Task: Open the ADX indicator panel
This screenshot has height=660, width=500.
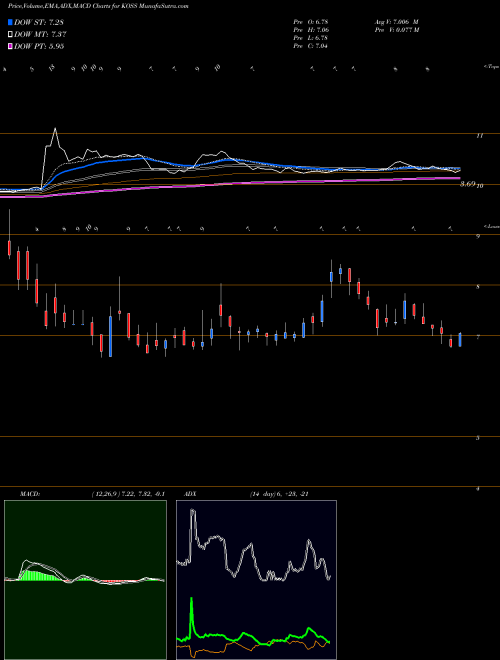Action: click(x=256, y=580)
